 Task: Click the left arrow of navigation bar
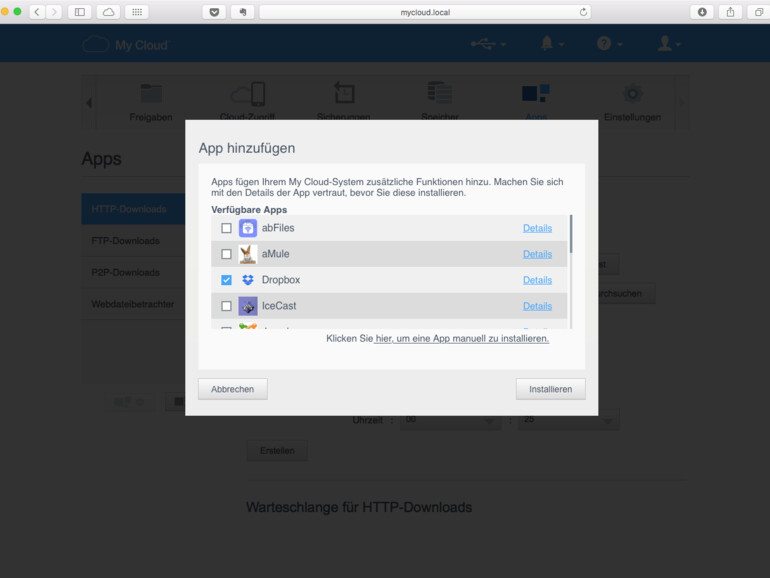(89, 103)
